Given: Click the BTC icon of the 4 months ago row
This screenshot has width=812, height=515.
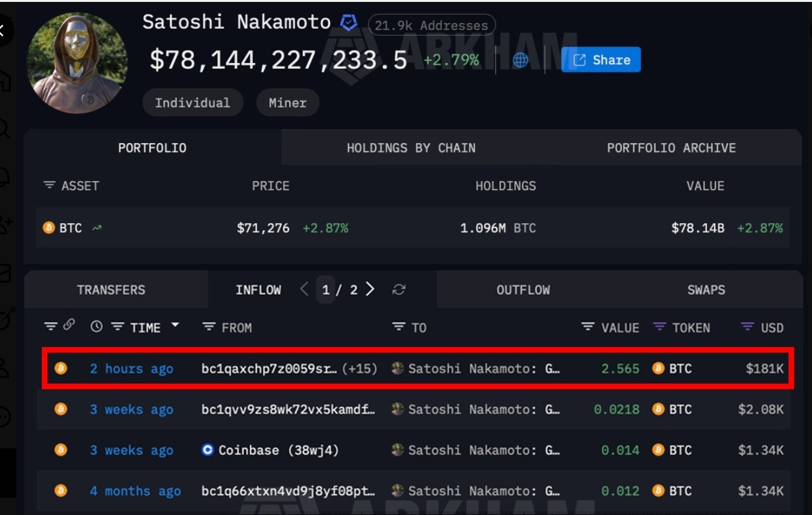Looking at the screenshot, I should tap(60, 490).
